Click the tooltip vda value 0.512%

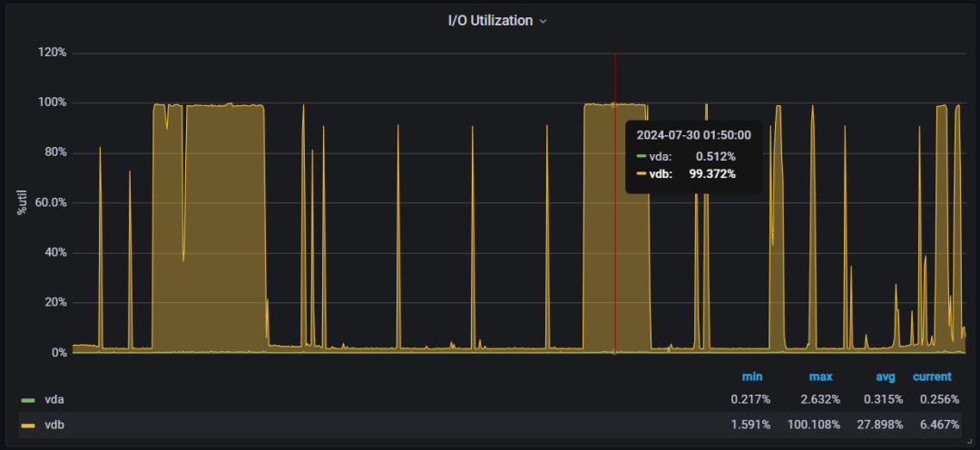pyautogui.click(x=716, y=156)
